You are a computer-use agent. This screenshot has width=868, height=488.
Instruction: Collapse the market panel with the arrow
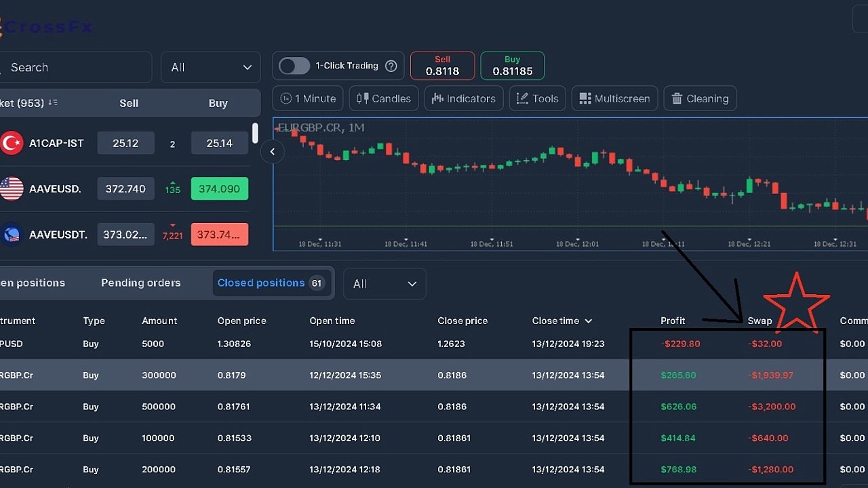click(x=273, y=152)
